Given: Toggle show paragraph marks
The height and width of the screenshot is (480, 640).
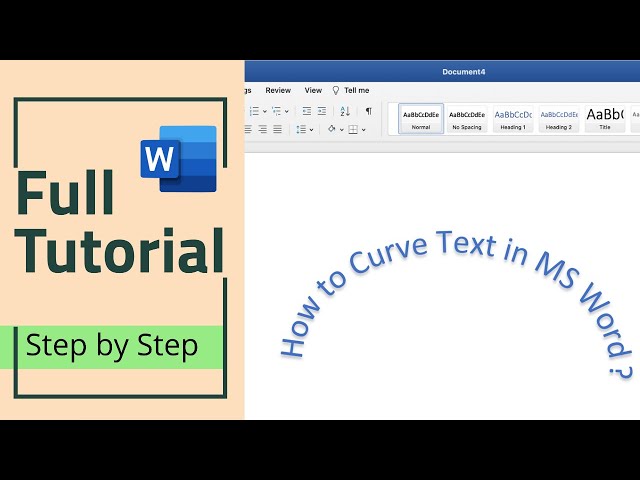Looking at the screenshot, I should click(369, 111).
